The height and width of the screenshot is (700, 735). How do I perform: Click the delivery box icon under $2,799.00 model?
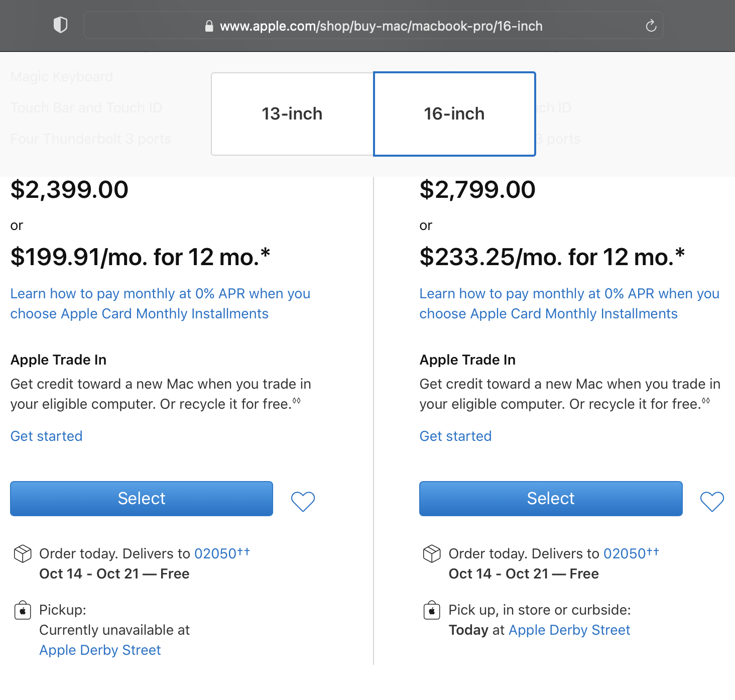point(432,553)
